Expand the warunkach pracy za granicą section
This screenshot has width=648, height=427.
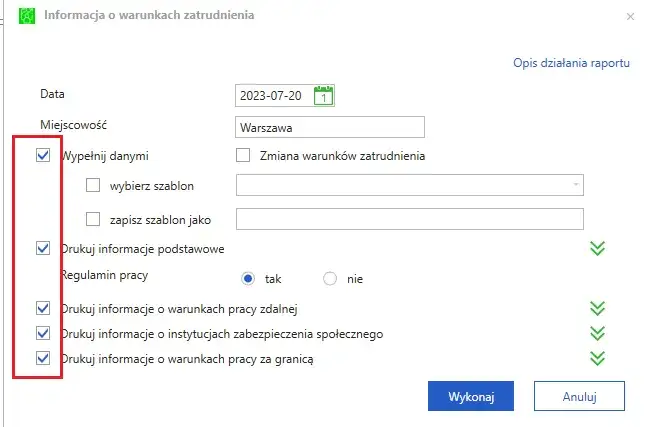coord(598,358)
